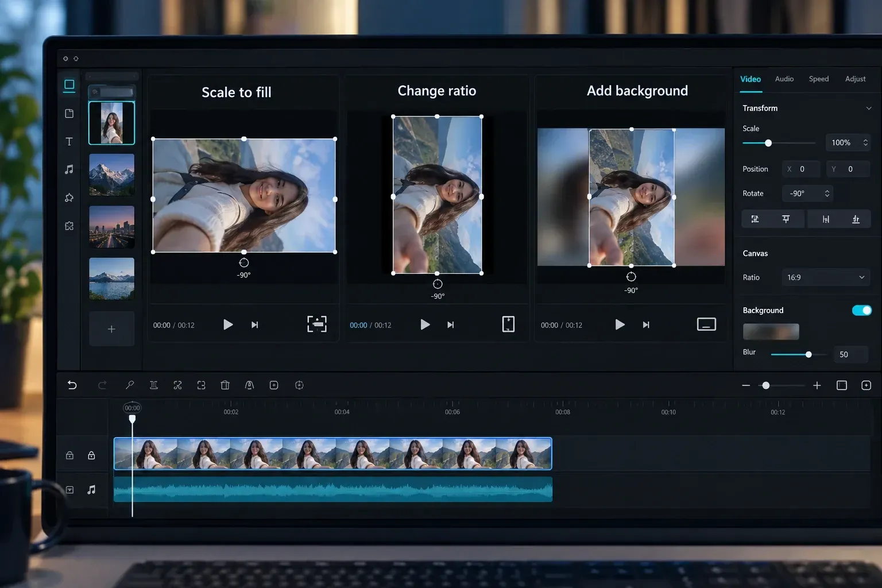Open the Ratio 16:9 dropdown
This screenshot has width=882, height=588.
826,277
